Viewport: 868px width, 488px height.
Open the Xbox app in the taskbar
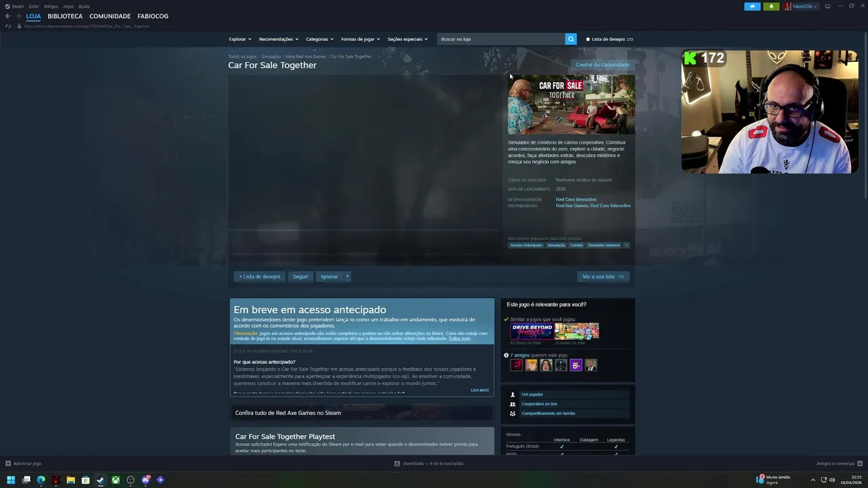point(115,480)
